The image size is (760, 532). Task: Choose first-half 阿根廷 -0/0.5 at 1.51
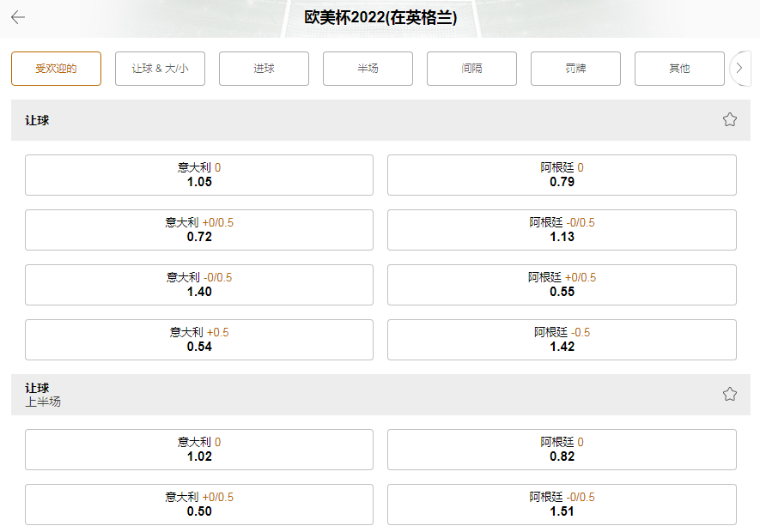click(562, 505)
